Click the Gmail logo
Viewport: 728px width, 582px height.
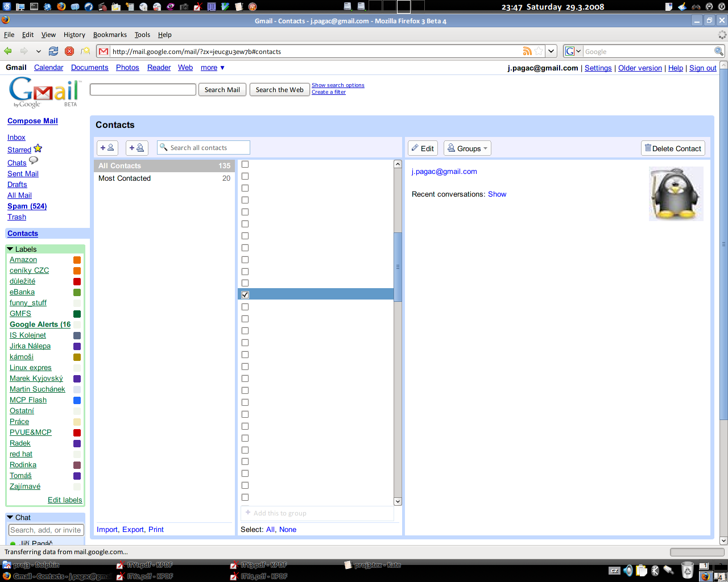pos(44,92)
